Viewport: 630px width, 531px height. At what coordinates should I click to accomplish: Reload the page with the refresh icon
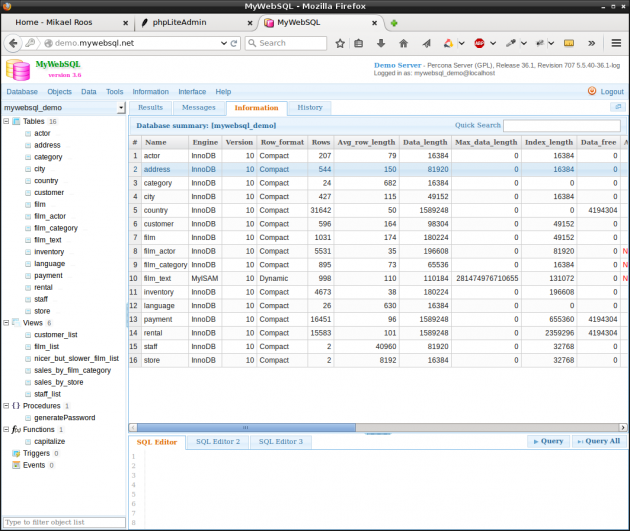pos(234,43)
